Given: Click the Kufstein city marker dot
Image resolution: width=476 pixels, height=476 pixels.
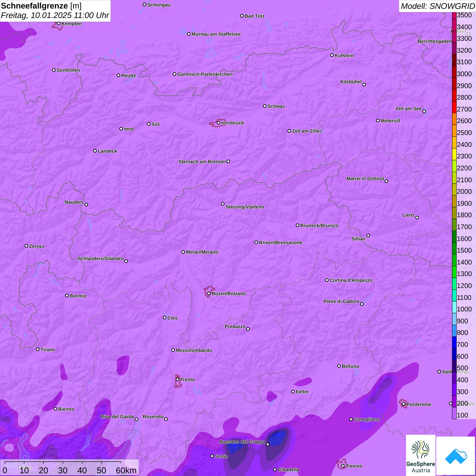Looking at the screenshot, I should [332, 55].
